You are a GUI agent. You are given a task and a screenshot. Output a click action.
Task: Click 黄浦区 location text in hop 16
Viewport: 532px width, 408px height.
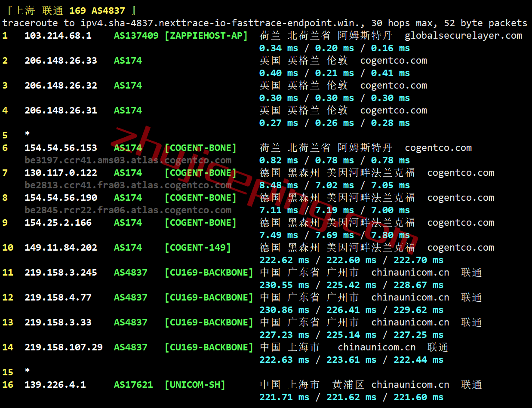coord(348,385)
